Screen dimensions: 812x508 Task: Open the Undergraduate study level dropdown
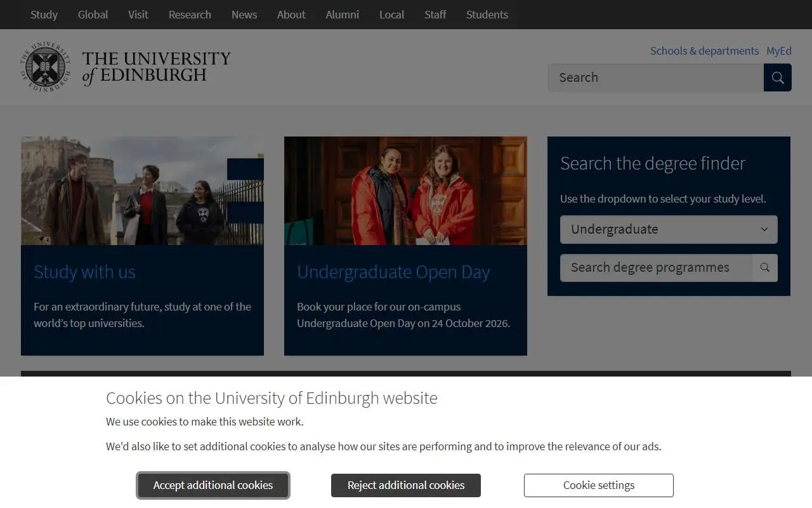tap(669, 229)
